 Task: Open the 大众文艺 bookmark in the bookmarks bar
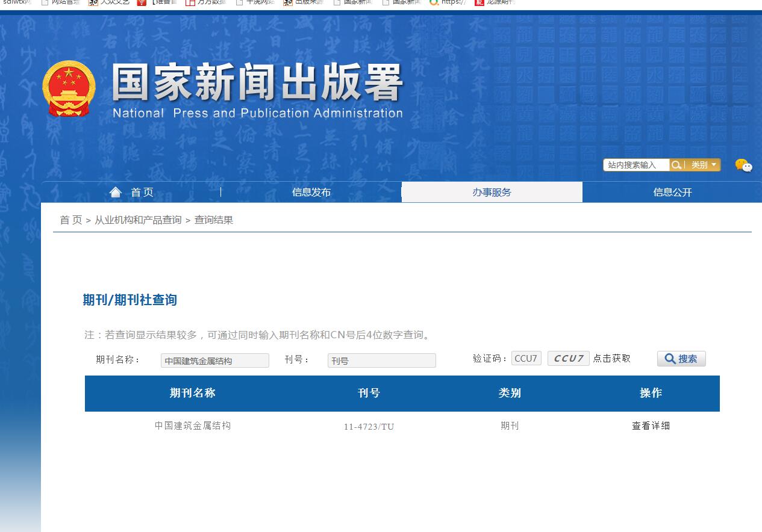pos(114,3)
